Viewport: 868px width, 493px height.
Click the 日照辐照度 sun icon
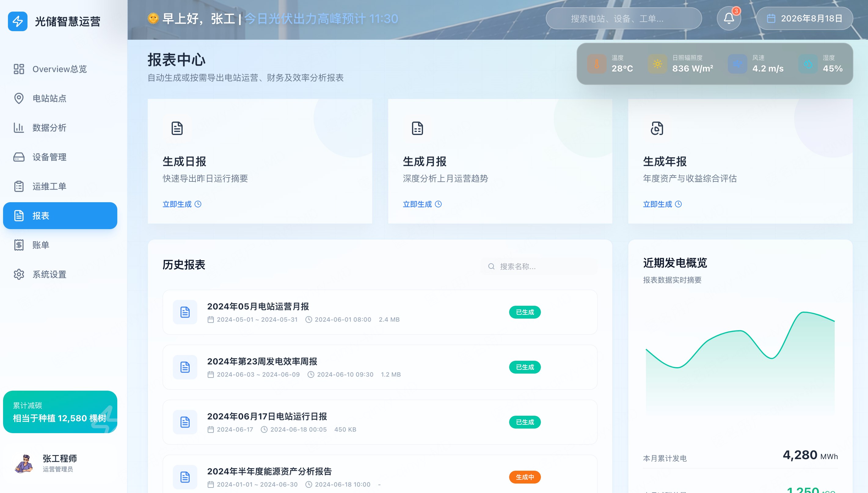click(658, 64)
